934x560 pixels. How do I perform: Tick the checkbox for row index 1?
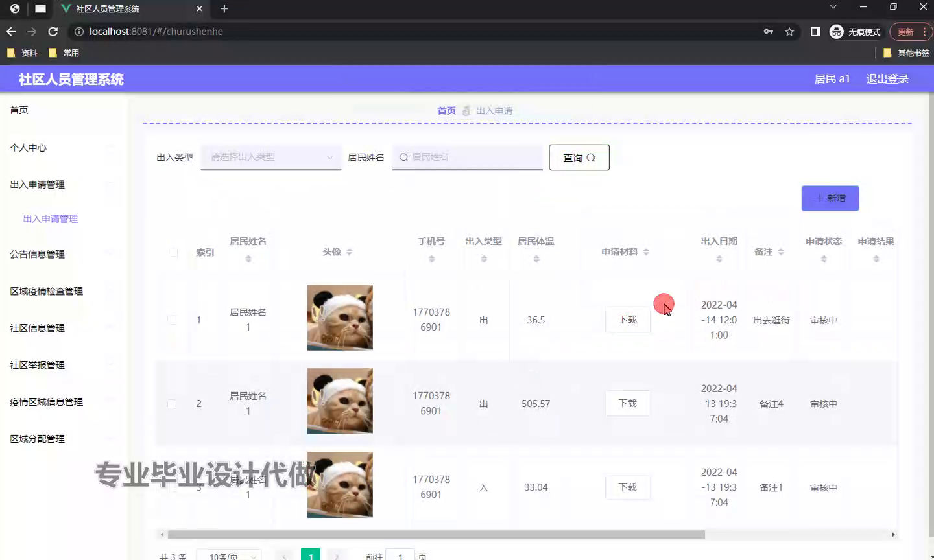pos(172,320)
